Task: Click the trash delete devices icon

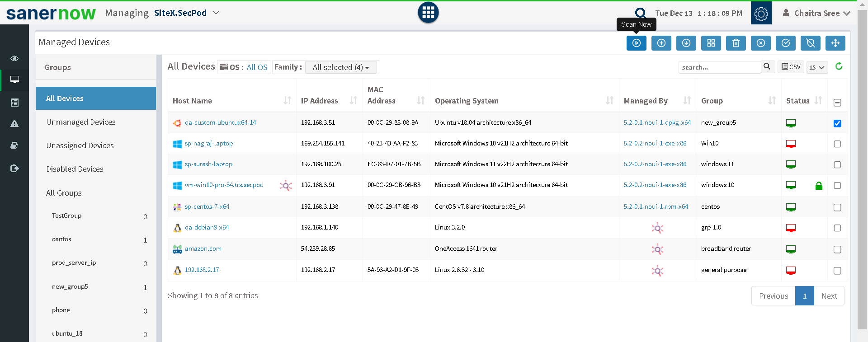Action: pyautogui.click(x=736, y=43)
